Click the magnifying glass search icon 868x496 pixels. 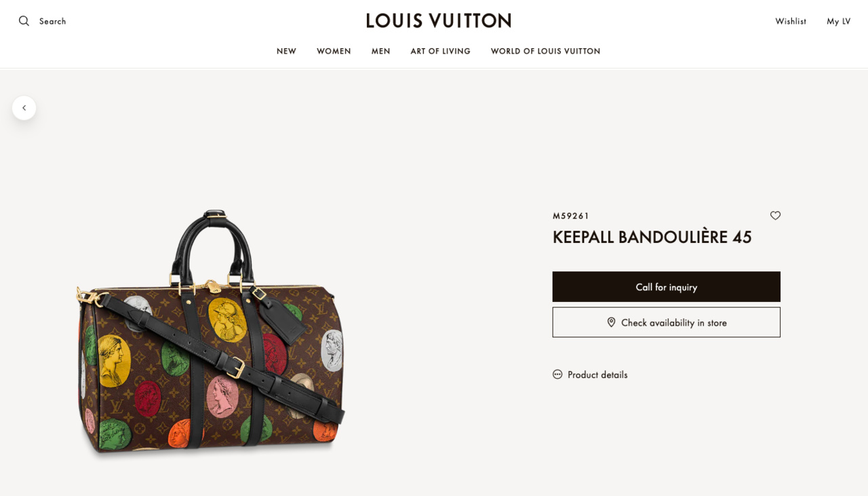coord(24,21)
